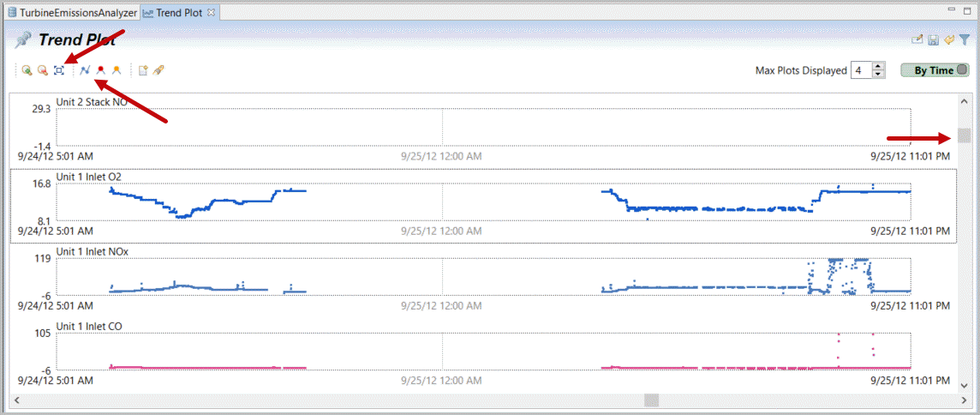
Task: Click the note page icon in toolbar
Action: [143, 70]
